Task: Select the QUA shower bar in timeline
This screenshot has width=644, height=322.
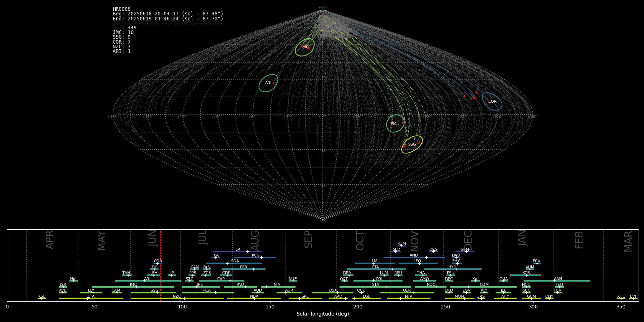Action: coord(503,281)
